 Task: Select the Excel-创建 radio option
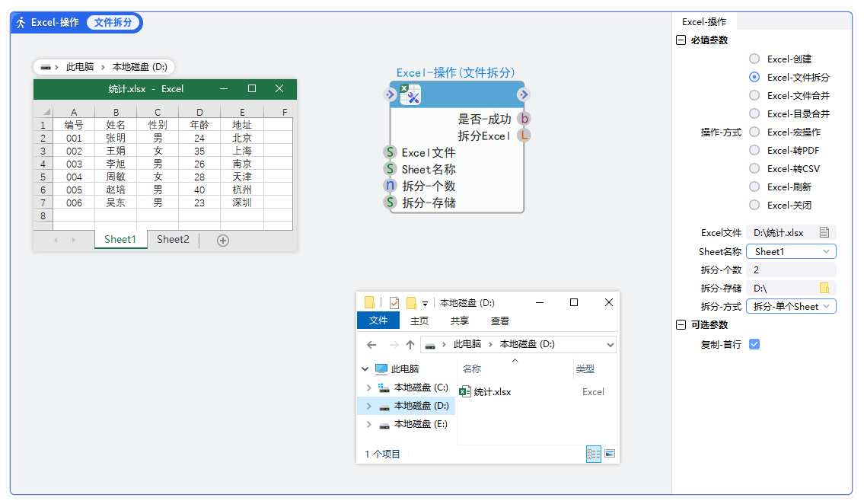[754, 59]
